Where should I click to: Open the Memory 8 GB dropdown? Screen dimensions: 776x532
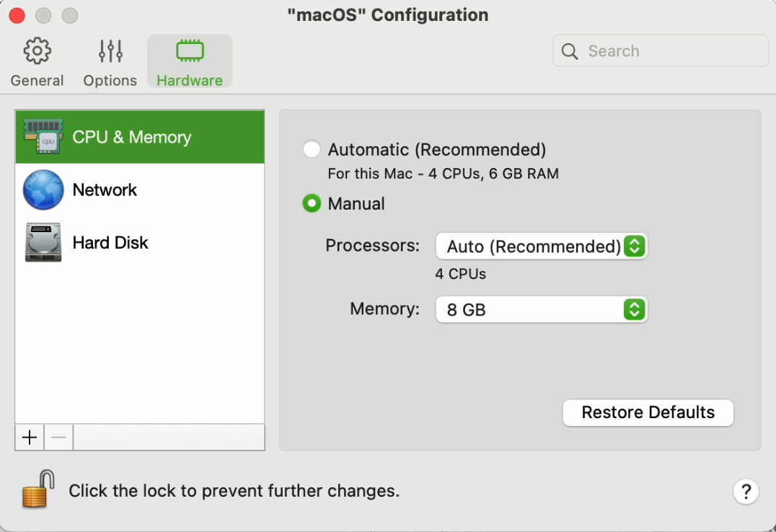(541, 310)
